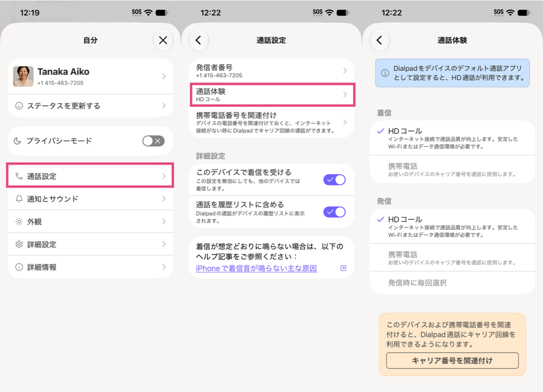The image size is (543, 392).
Task: Click external link icon beside help article
Action: [343, 268]
